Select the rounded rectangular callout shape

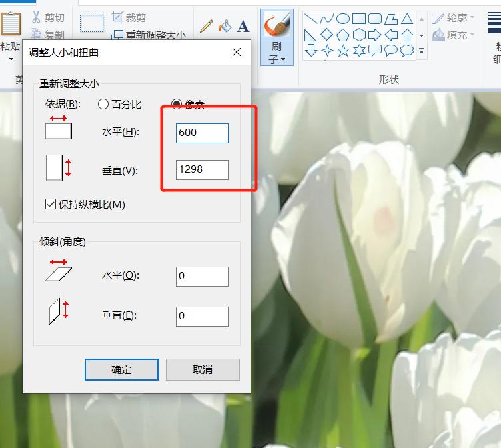(x=375, y=51)
